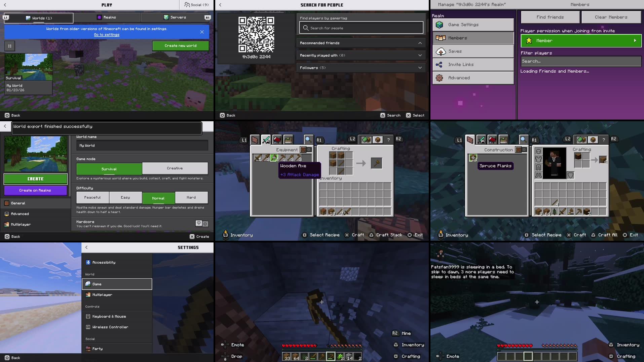
Task: Dismiss the blue older-worlds notification banner
Action: pyautogui.click(x=202, y=32)
